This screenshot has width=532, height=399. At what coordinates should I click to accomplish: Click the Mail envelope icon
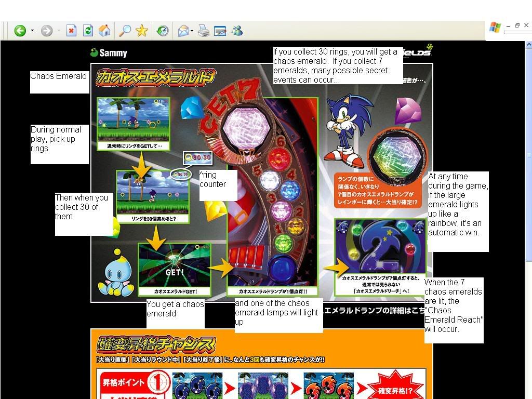click(x=183, y=31)
